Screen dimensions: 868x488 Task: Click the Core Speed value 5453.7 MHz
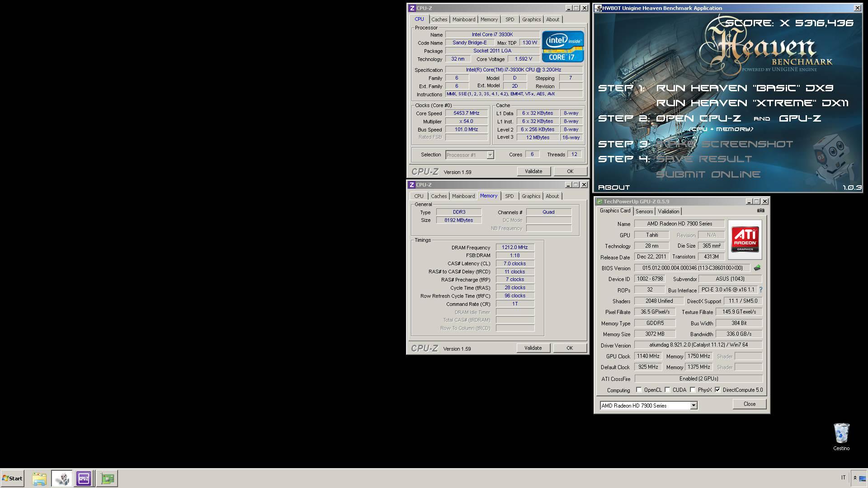pos(467,113)
